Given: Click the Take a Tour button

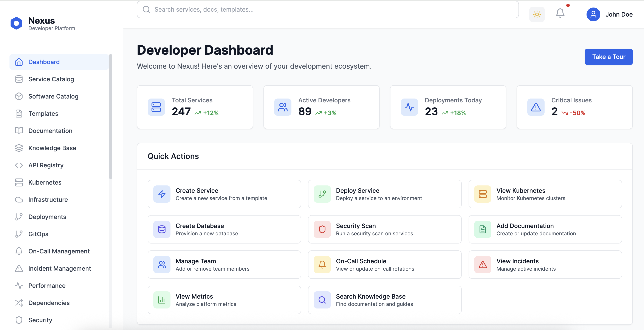Looking at the screenshot, I should click(608, 57).
